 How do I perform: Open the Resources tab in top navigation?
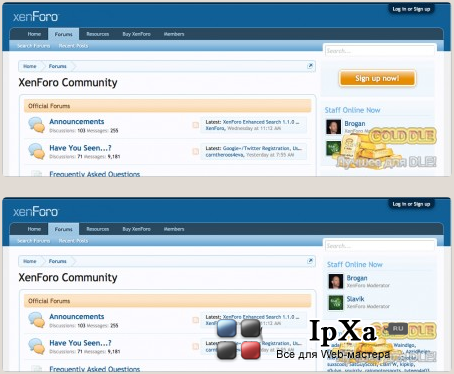pos(98,34)
